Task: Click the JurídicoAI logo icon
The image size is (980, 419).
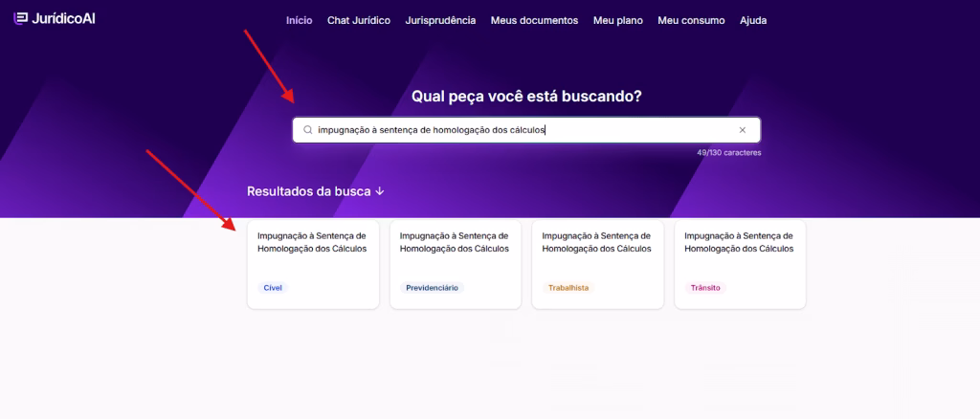Action: [x=21, y=19]
